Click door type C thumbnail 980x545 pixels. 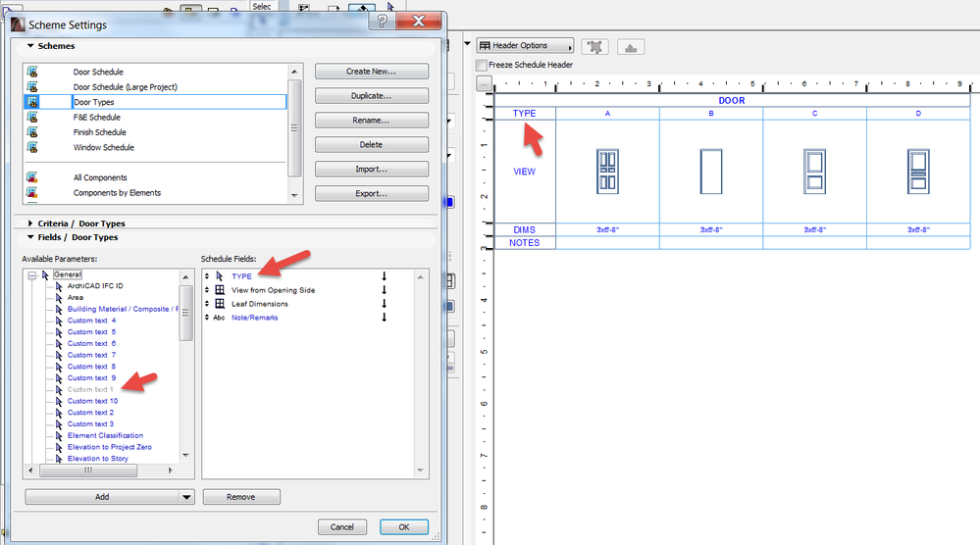coord(814,172)
